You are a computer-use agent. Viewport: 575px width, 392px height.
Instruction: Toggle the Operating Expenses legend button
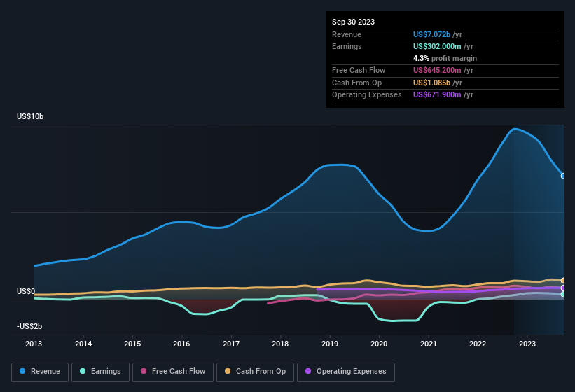(346, 372)
